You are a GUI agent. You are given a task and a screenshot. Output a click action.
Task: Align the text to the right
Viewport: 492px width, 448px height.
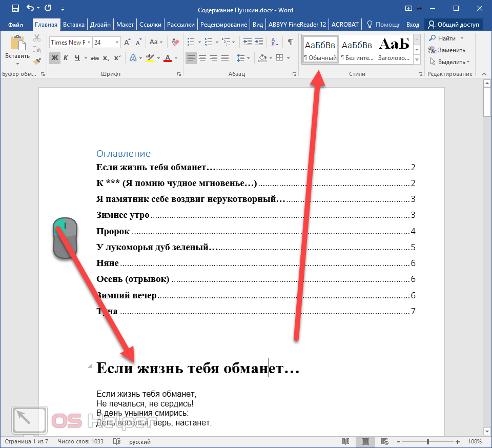214,58
